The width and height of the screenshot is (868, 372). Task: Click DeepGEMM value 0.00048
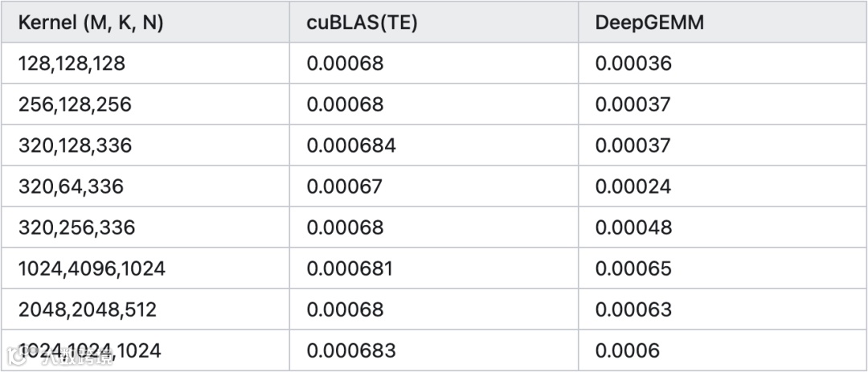[633, 227]
